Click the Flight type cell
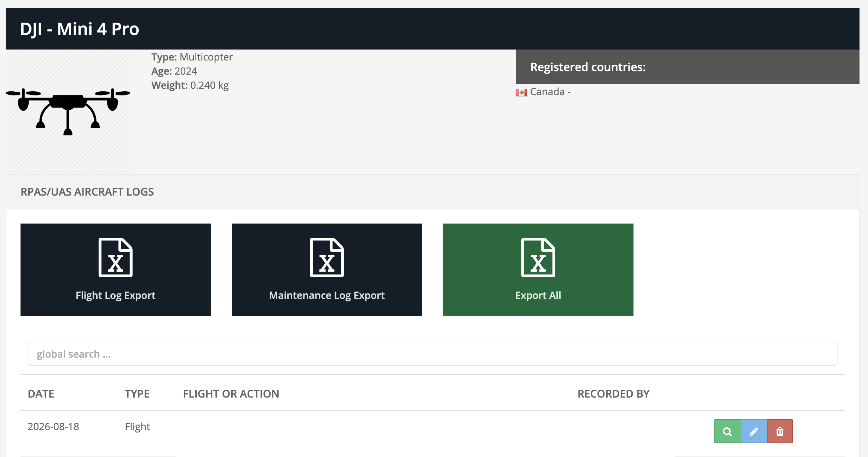 138,427
